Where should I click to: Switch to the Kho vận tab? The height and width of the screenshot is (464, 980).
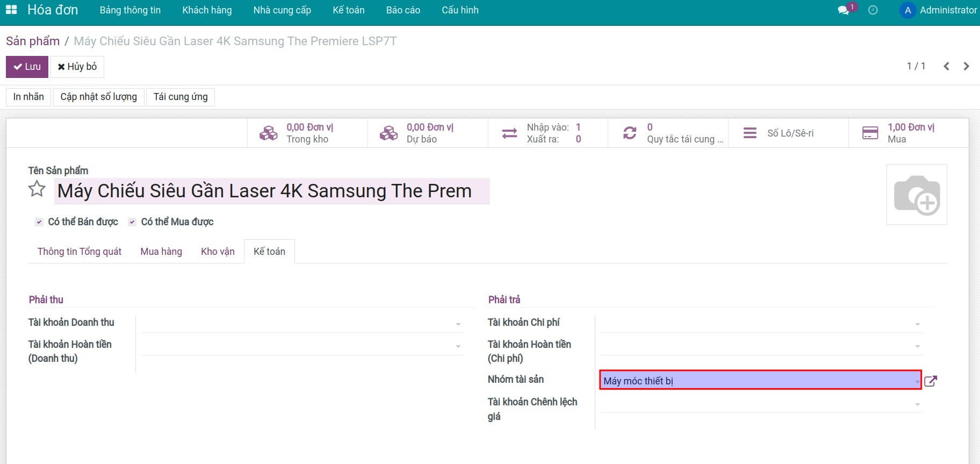point(218,252)
